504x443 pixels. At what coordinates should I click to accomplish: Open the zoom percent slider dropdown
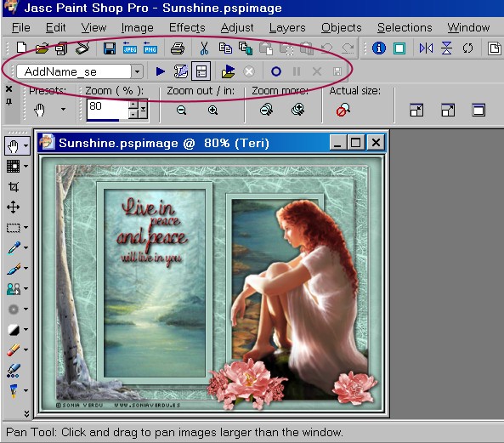pos(144,110)
